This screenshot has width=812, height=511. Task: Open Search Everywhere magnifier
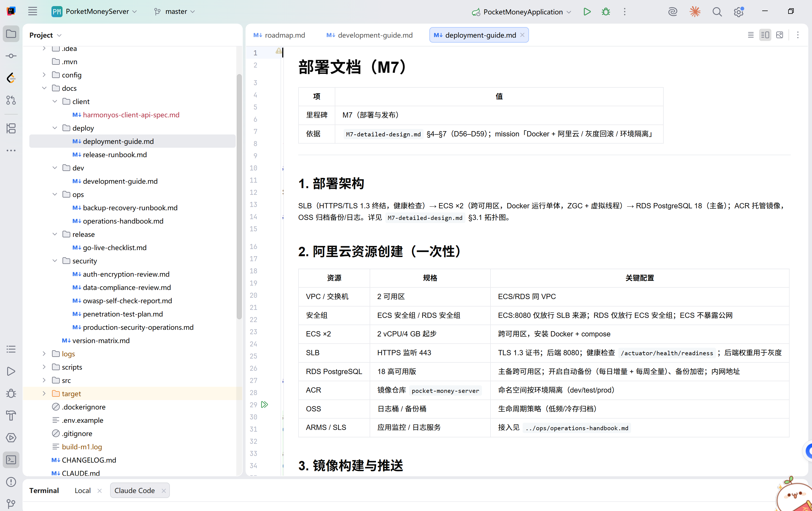[x=717, y=12]
